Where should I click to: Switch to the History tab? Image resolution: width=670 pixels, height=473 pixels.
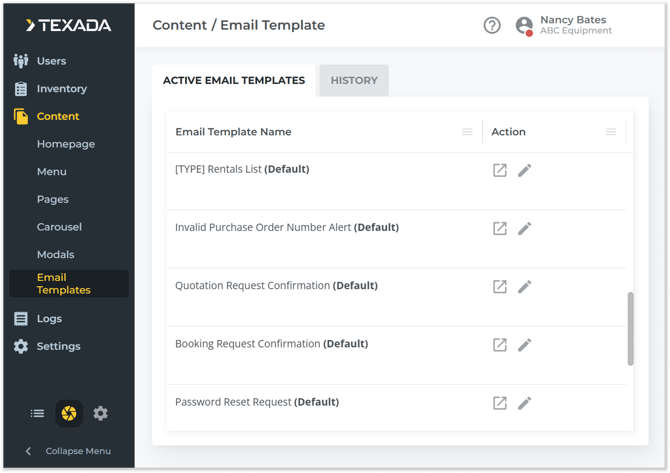(354, 80)
